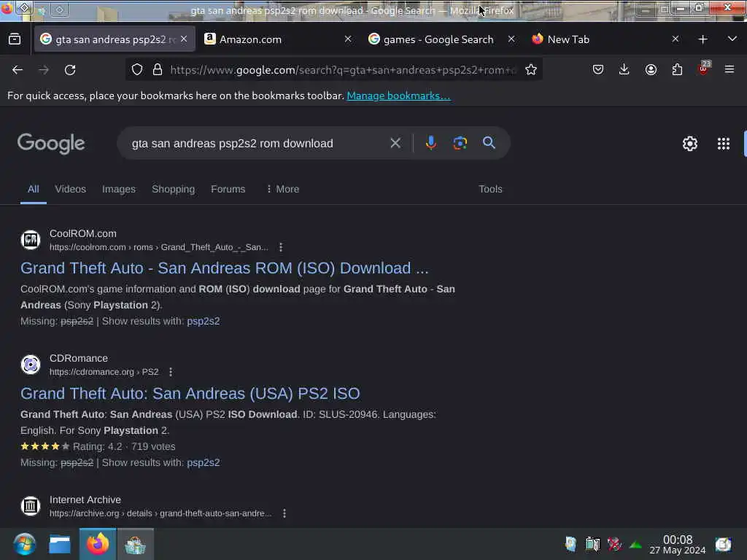Clear the Google search box

[395, 143]
